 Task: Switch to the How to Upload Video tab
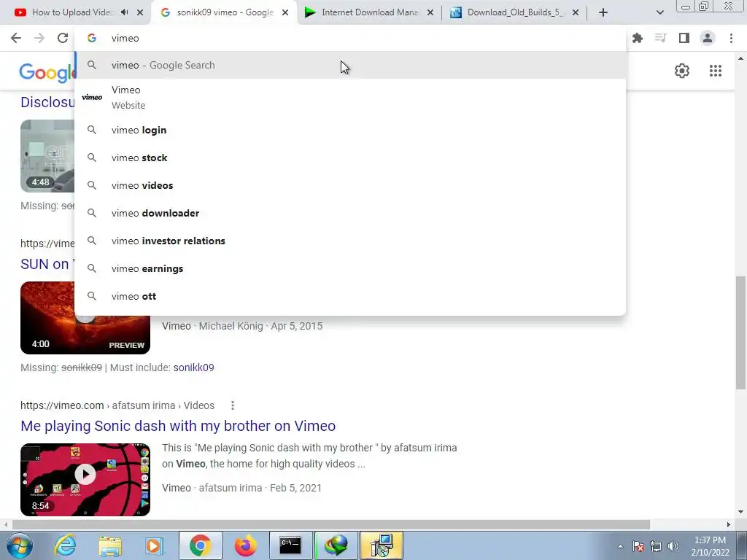[x=71, y=12]
